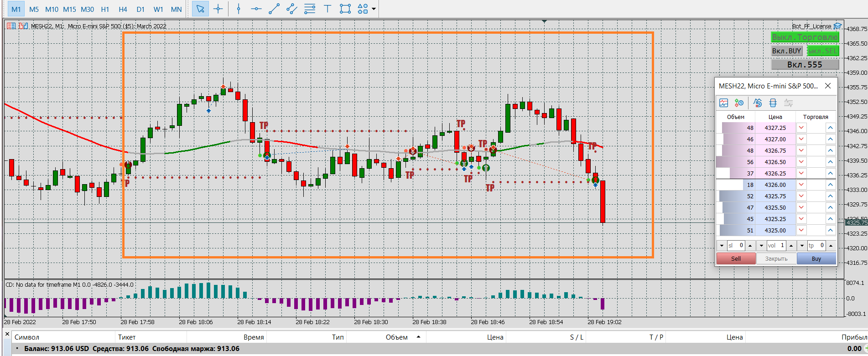Click the Закрыть button in order book
The width and height of the screenshot is (868, 356).
[776, 258]
